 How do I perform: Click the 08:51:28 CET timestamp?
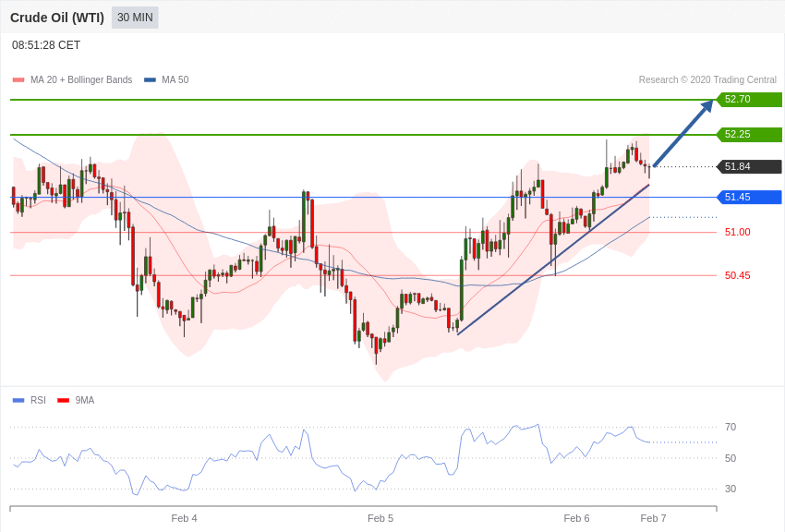coord(46,45)
